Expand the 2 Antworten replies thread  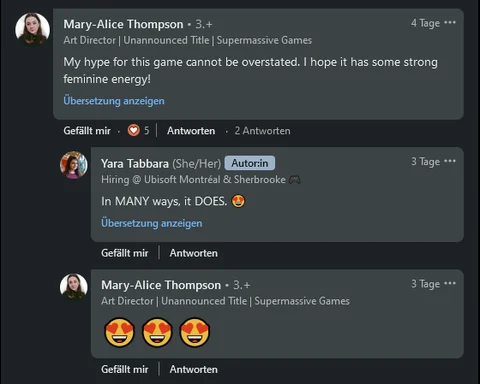point(262,131)
